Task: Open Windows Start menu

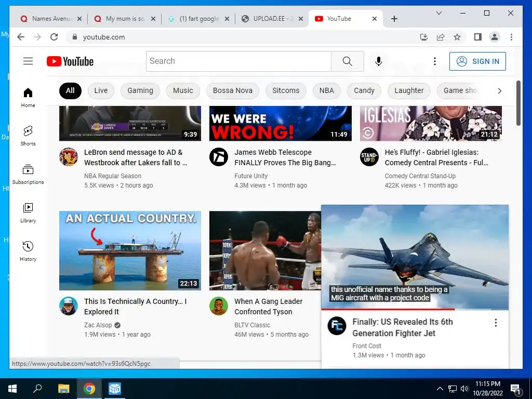Action: click(12, 389)
